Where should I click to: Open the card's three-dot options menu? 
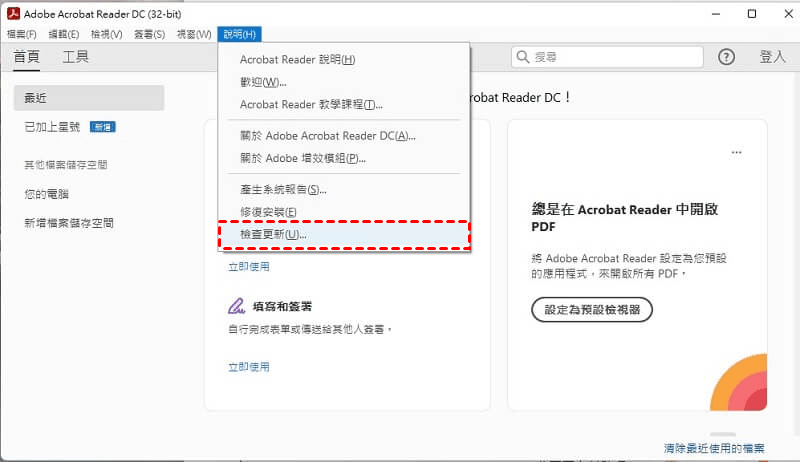[x=736, y=152]
